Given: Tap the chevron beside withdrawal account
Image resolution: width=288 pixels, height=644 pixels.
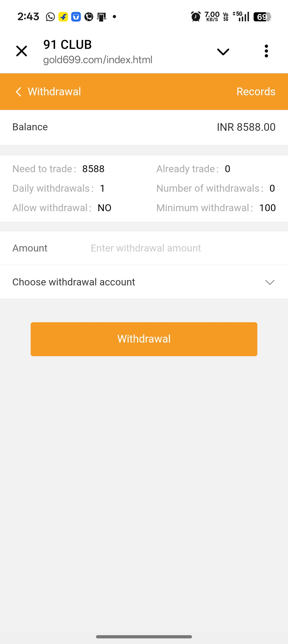Looking at the screenshot, I should 270,282.
